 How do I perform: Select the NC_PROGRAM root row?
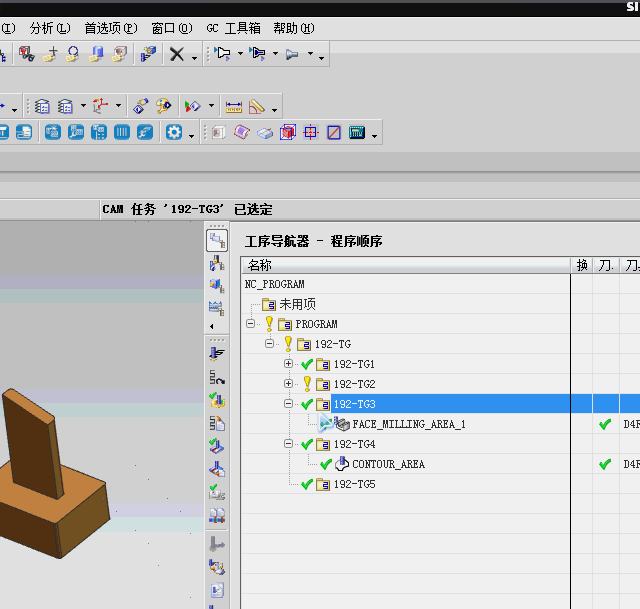[x=274, y=284]
